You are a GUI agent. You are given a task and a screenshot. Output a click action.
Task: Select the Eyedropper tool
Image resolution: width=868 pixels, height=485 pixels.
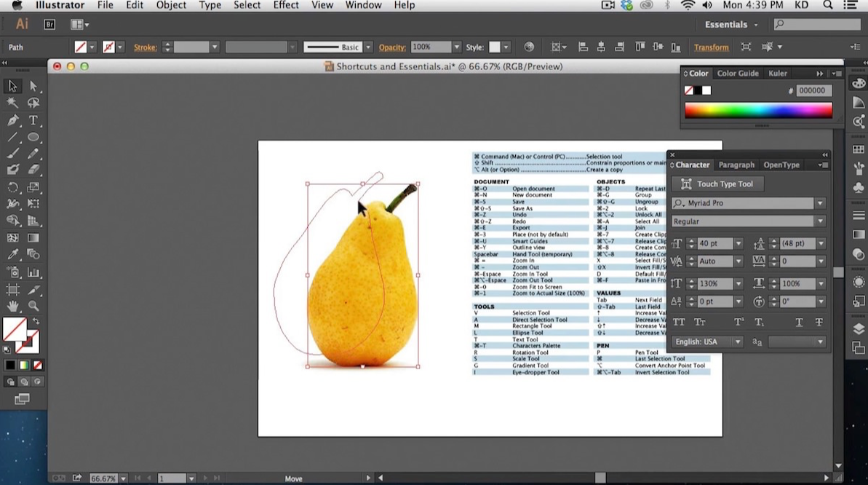tap(12, 254)
